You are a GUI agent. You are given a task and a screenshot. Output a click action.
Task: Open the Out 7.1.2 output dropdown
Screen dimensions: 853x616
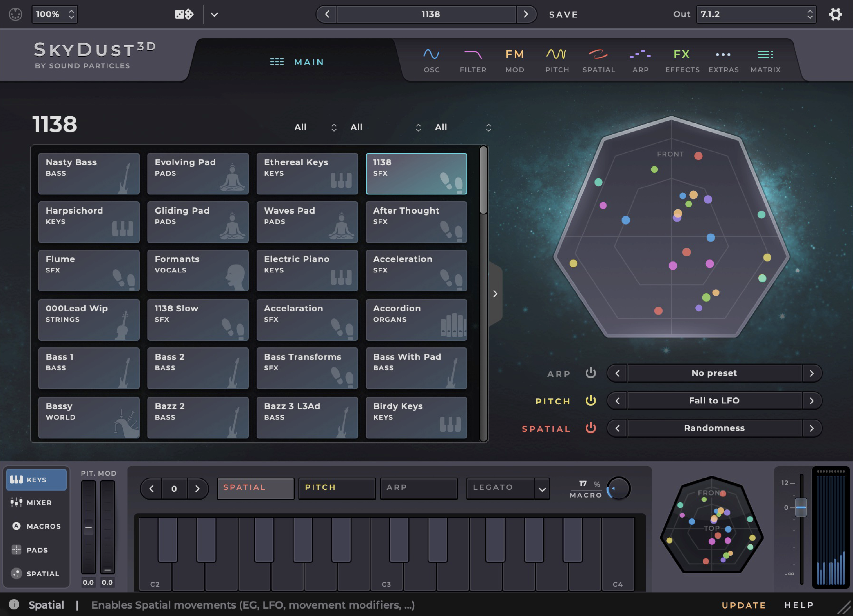756,14
